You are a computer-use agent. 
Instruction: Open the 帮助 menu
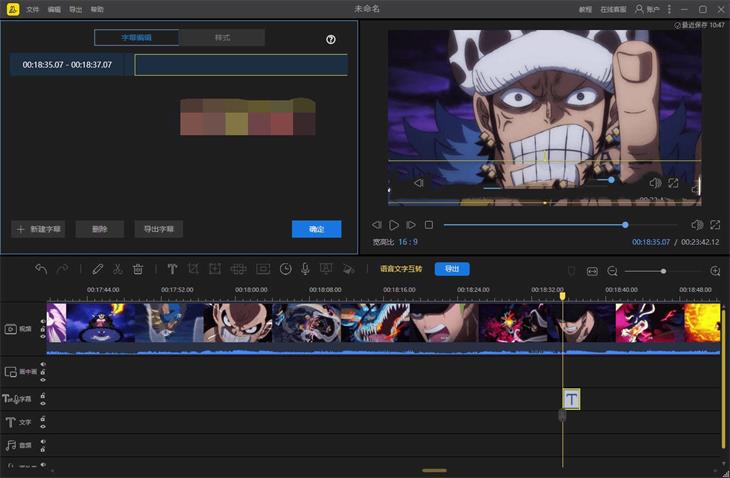(x=97, y=9)
